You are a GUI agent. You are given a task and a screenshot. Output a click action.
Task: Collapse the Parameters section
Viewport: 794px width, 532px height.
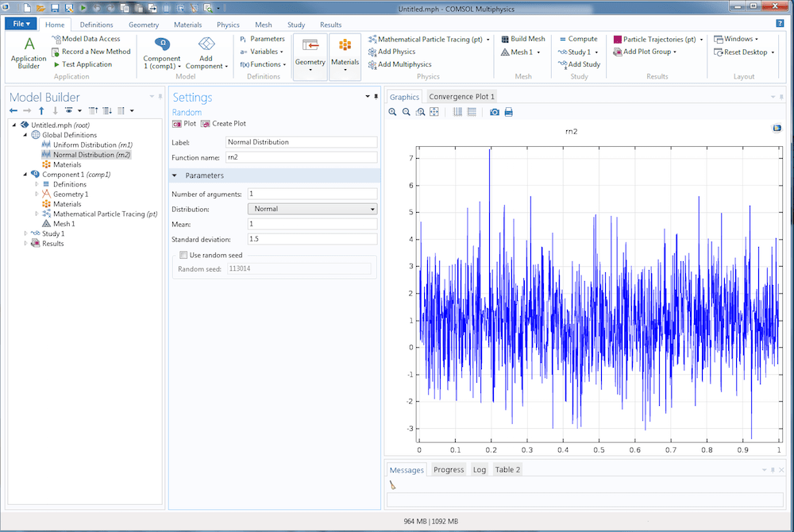click(175, 175)
